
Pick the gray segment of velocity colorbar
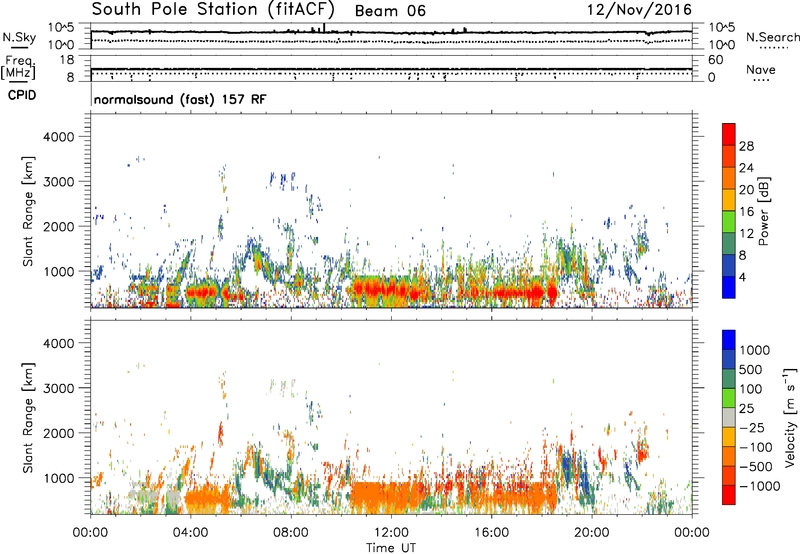tap(729, 417)
